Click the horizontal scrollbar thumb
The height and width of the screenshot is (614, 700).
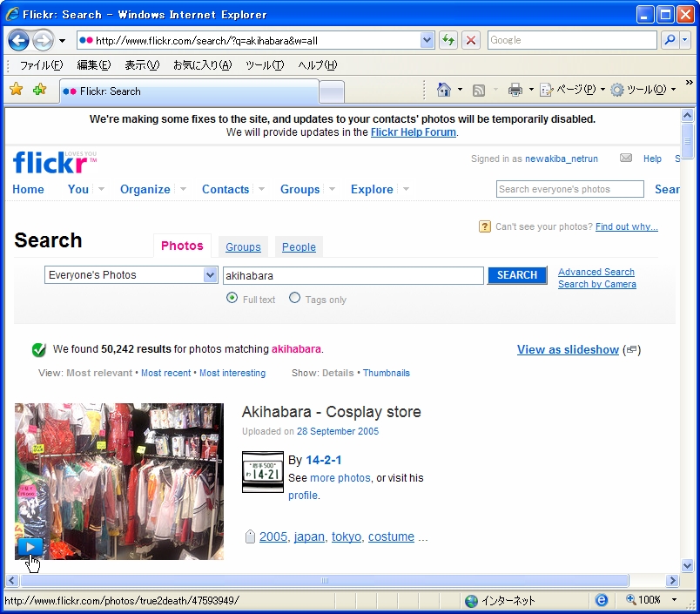tap(325, 581)
